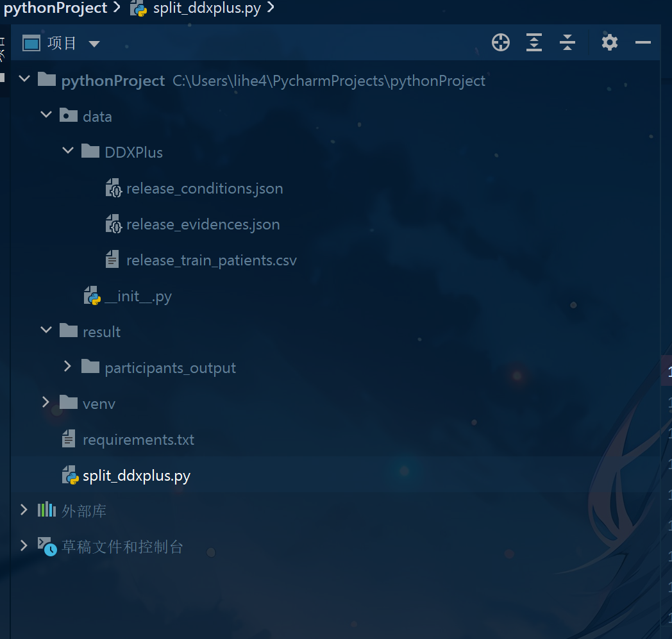Click the Collapse All toolbar icon
The width and height of the screenshot is (672, 639).
[567, 43]
